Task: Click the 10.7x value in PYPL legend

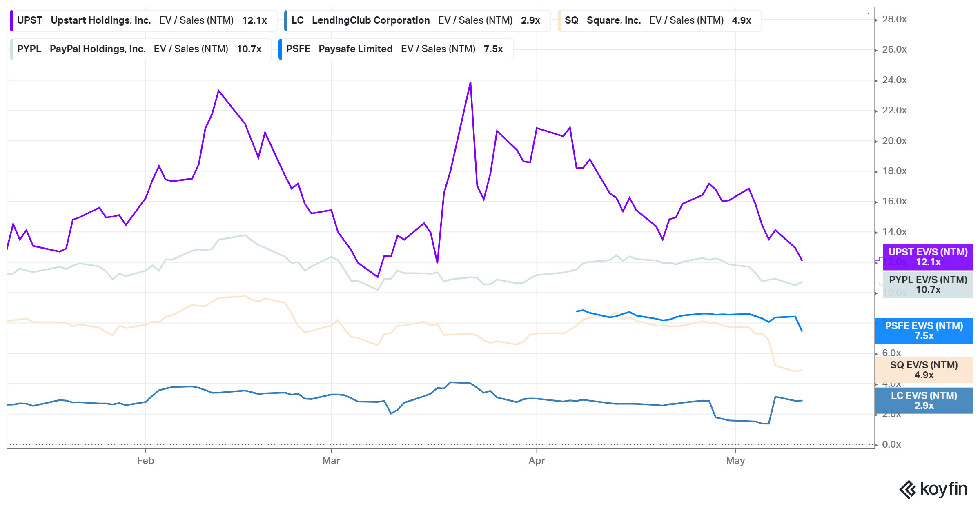Action: tap(249, 49)
